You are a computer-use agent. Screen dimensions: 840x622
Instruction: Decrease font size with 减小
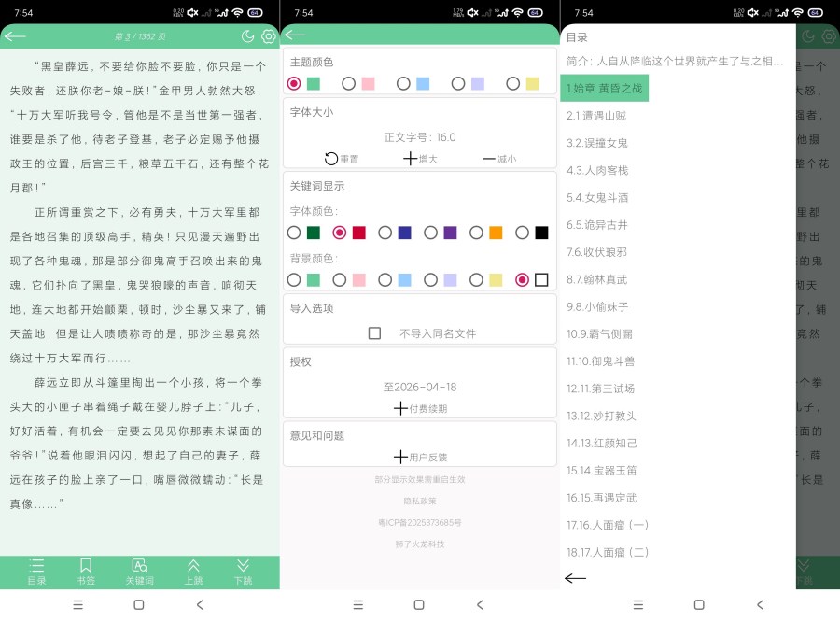coord(498,159)
